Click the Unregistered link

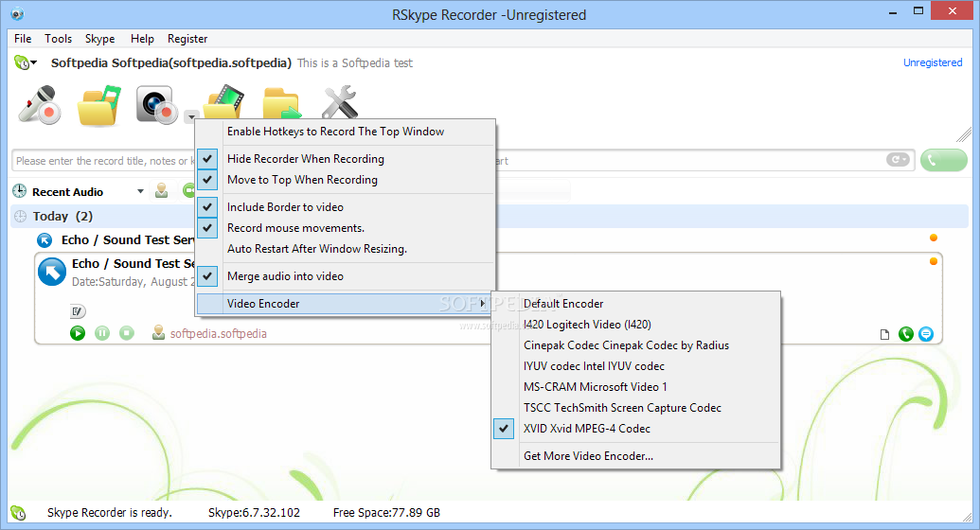coord(933,62)
